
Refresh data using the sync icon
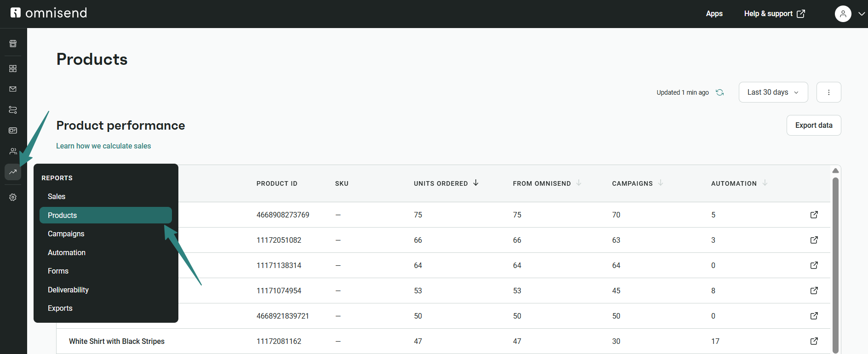point(720,92)
